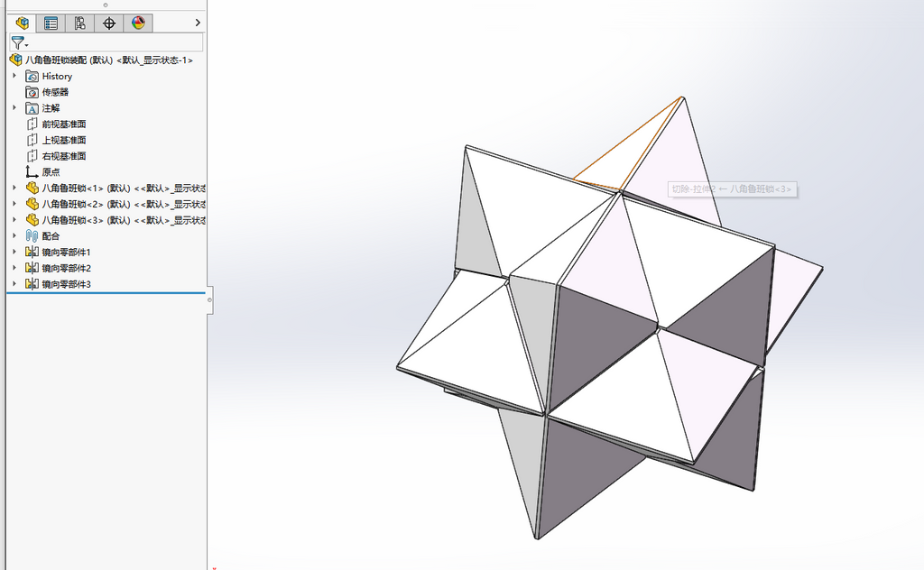This screenshot has height=570, width=924.
Task: Click the 镜向零部件1 mirror icon
Action: [x=32, y=252]
